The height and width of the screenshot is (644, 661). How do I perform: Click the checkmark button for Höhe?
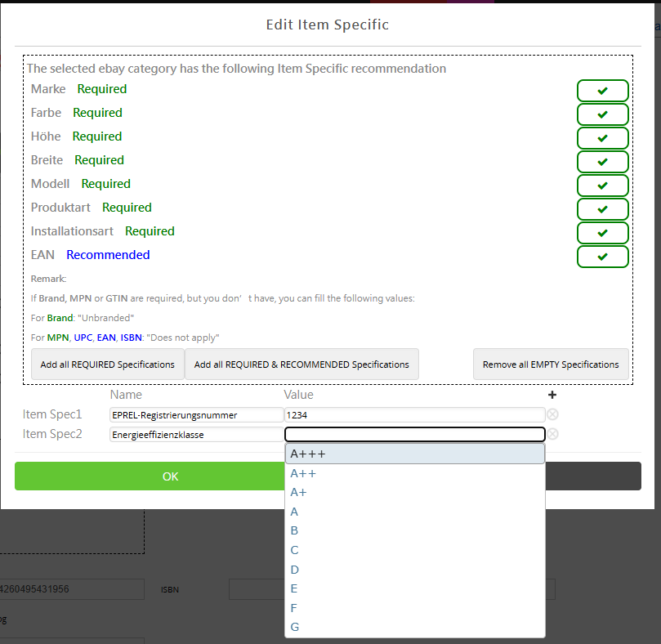point(602,138)
